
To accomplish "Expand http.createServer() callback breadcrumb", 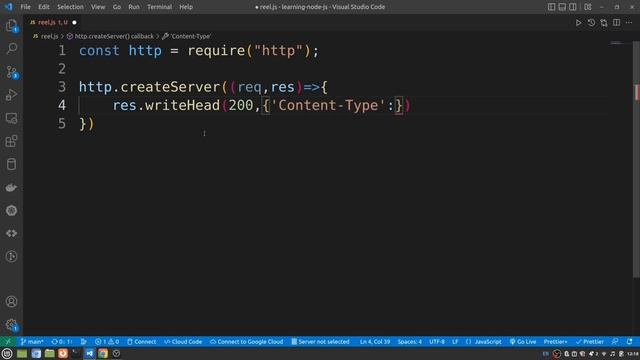I will tap(114, 36).
